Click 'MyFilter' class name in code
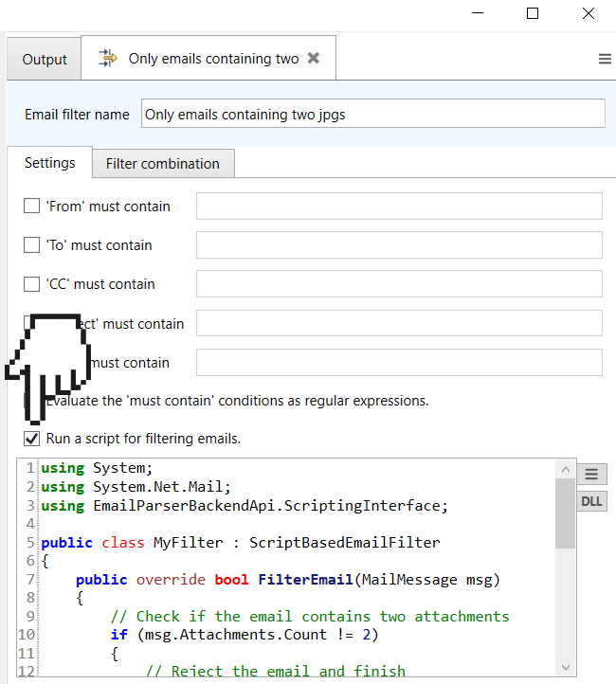The image size is (616, 684). click(x=188, y=542)
